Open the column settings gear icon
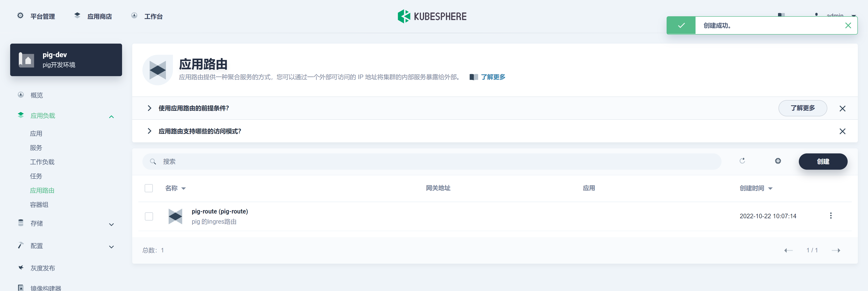The width and height of the screenshot is (868, 291). 778,161
